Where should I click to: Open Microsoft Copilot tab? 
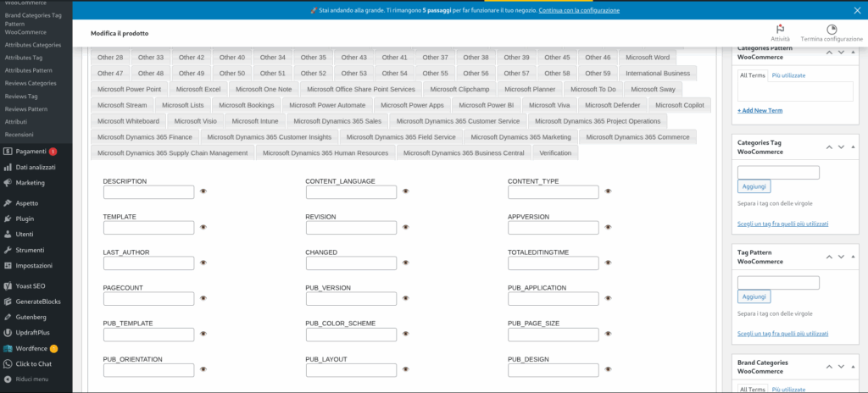coord(679,105)
